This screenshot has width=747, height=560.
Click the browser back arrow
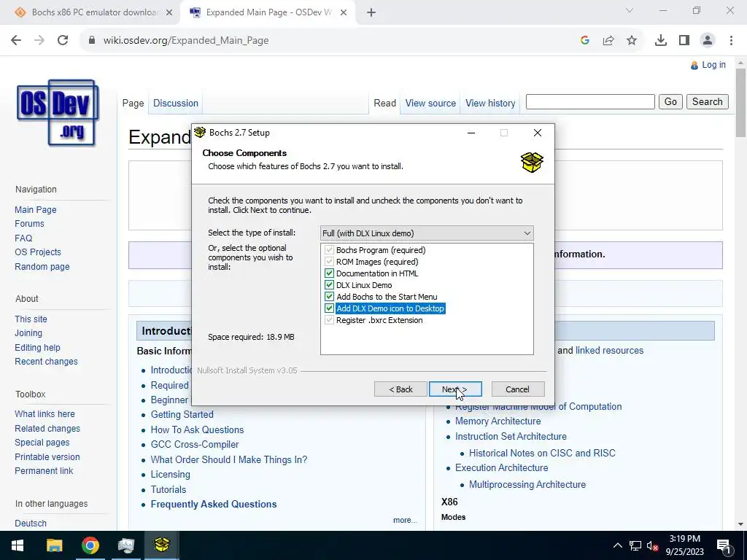click(x=16, y=41)
